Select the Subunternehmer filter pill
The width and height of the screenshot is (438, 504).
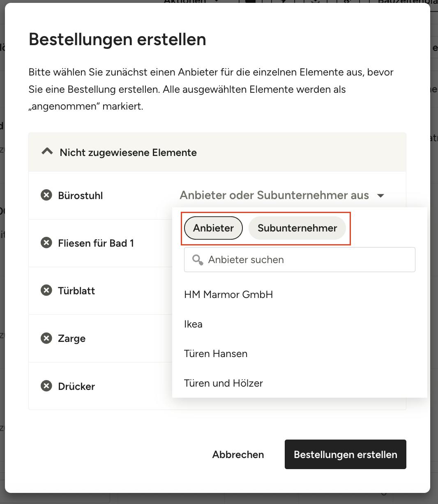[x=297, y=228]
